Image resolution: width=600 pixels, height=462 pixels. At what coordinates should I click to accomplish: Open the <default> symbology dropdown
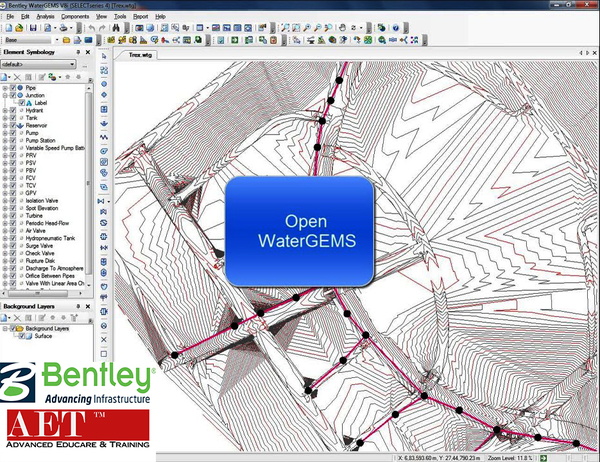click(x=72, y=64)
